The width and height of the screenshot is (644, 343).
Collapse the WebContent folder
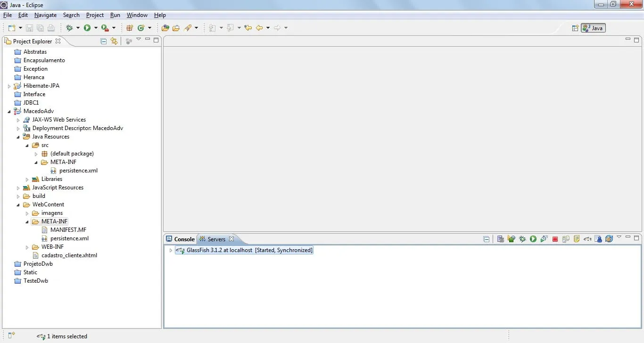pyautogui.click(x=18, y=205)
